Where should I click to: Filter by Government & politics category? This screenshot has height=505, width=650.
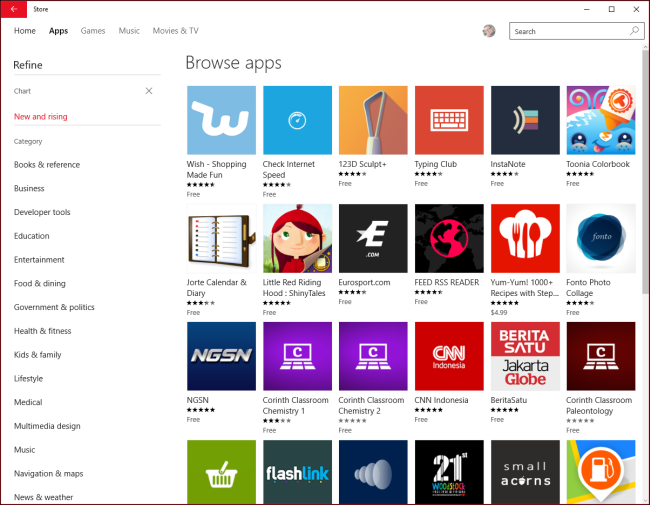tap(54, 307)
